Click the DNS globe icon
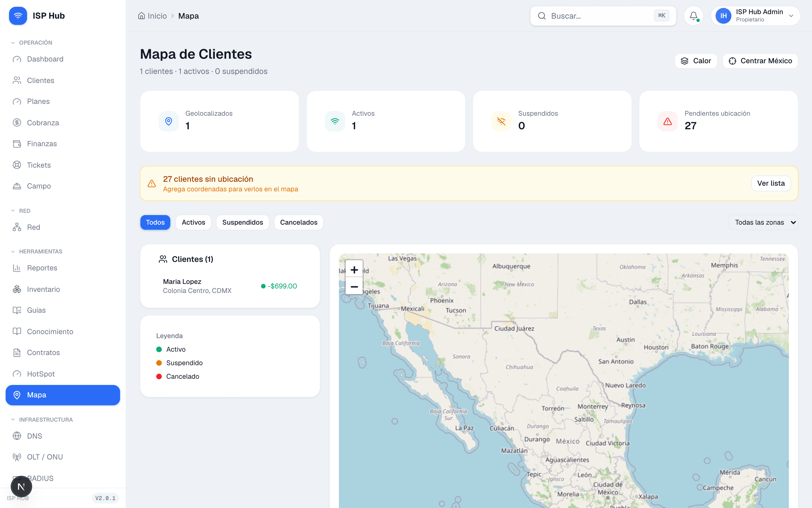This screenshot has height=508, width=812. click(x=17, y=436)
